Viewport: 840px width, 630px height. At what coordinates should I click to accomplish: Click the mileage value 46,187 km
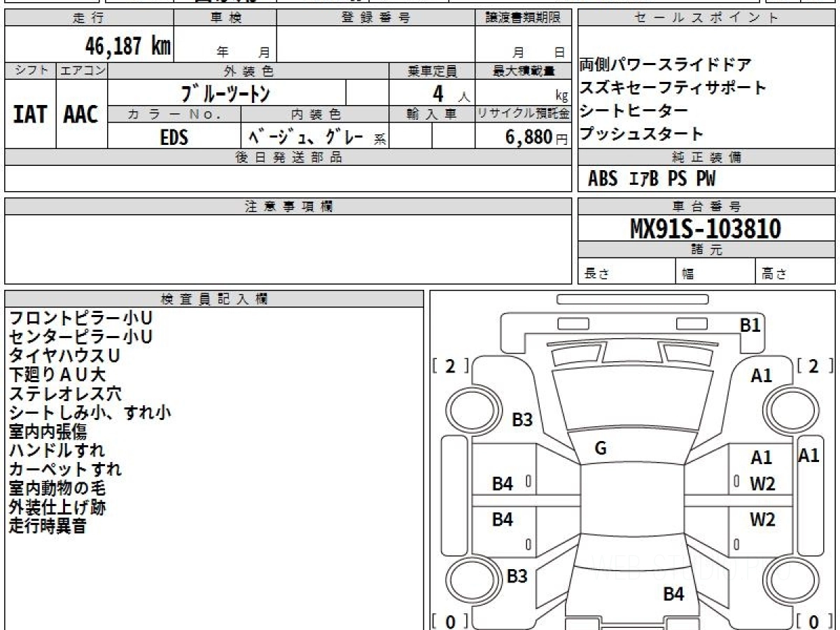127,46
